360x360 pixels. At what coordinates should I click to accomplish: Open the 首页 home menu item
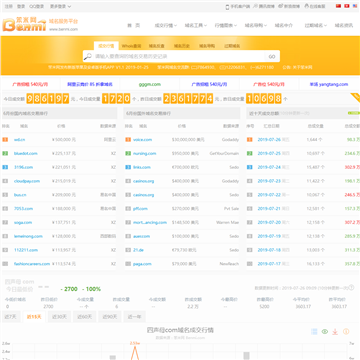point(134,25)
